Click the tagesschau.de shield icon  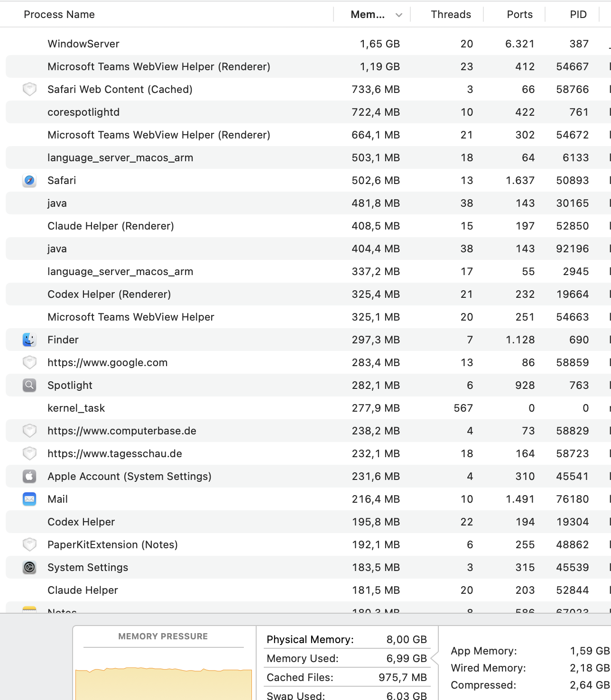tap(29, 454)
